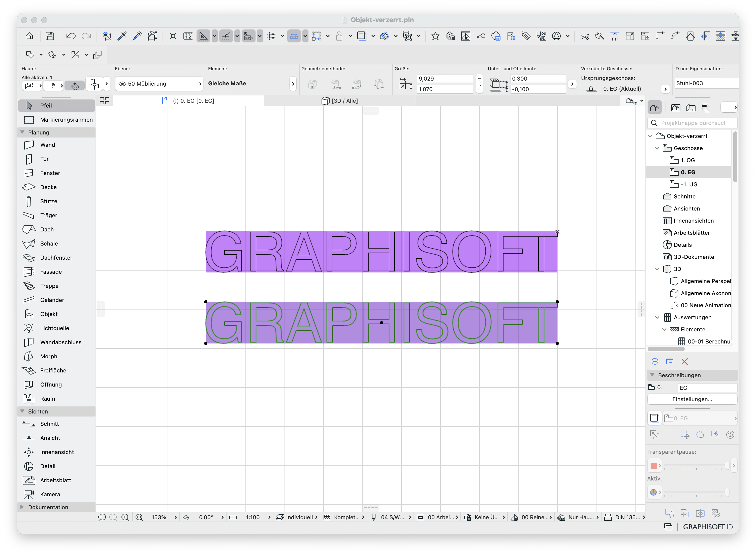Viewport: 756px width, 555px height.
Task: Select the Geländer tool
Action: coord(56,300)
